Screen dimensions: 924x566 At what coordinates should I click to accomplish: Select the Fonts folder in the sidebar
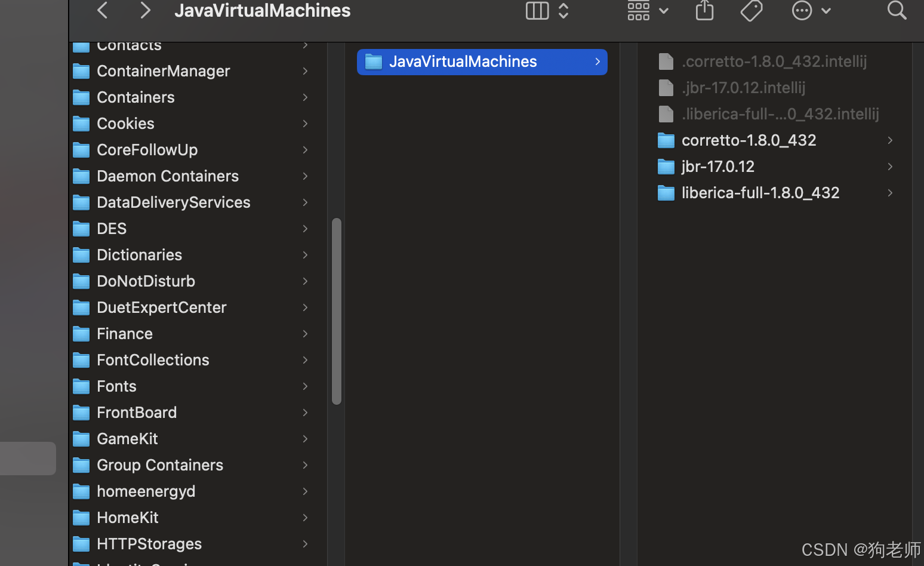[x=116, y=386]
